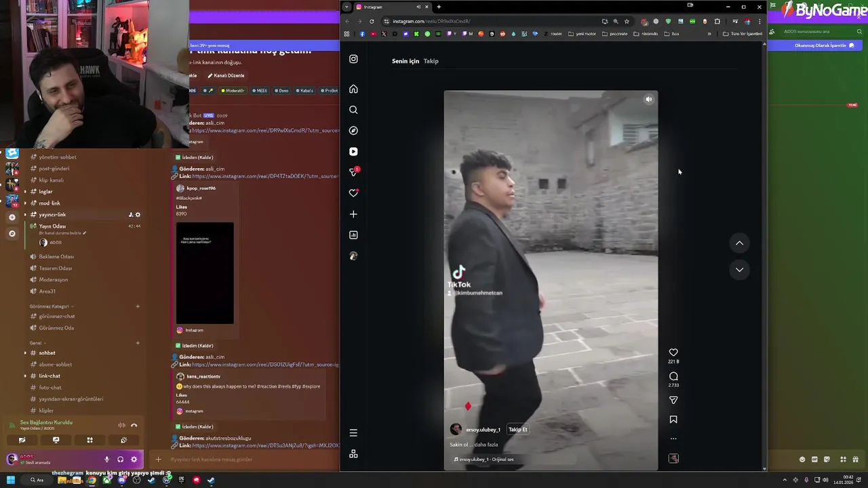Open settings gear for yayıncı-link channel
Viewport: 868px width, 488px height.
(138, 215)
